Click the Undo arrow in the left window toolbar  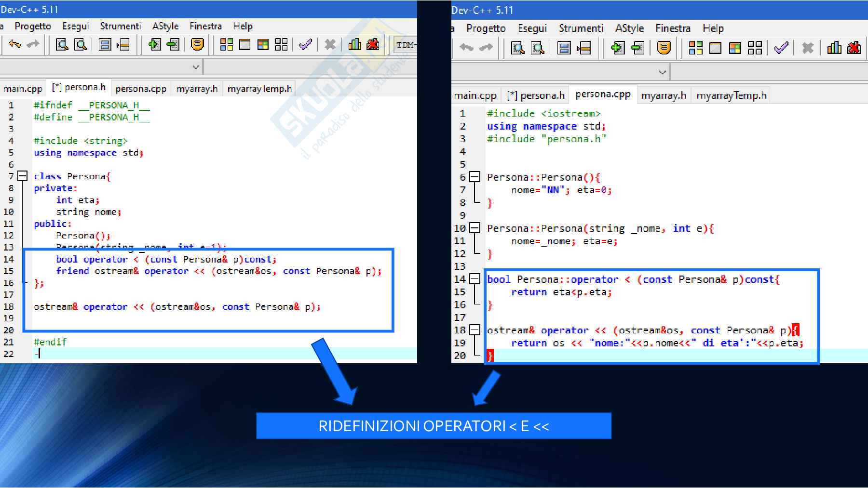coord(14,45)
